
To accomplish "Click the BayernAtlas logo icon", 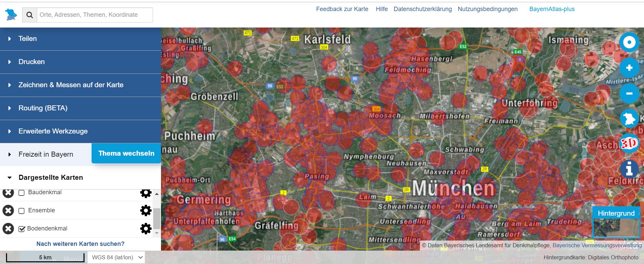I will (x=11, y=15).
